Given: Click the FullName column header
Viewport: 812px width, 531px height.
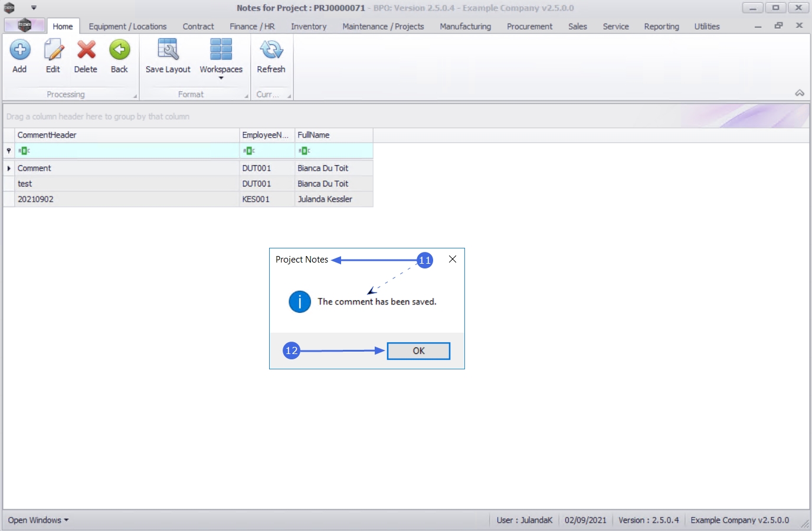Looking at the screenshot, I should [x=333, y=135].
